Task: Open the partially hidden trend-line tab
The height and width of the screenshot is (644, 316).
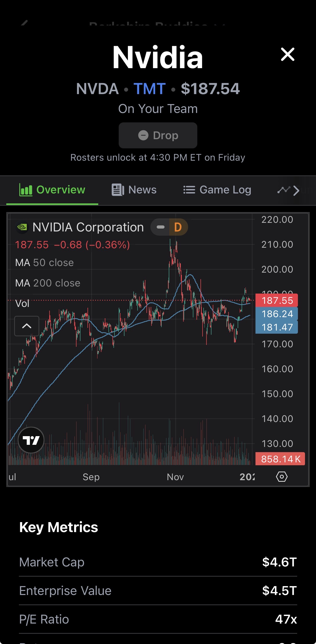Action: pyautogui.click(x=284, y=190)
